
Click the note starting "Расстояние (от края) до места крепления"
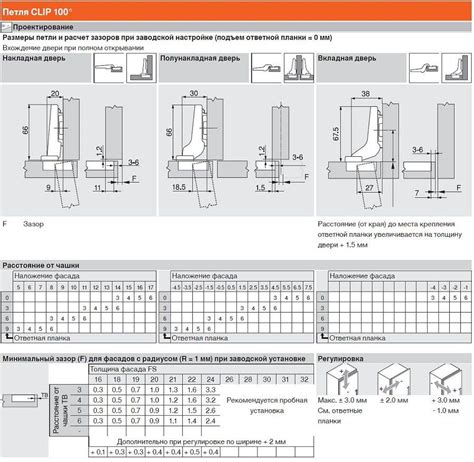[x=389, y=234]
